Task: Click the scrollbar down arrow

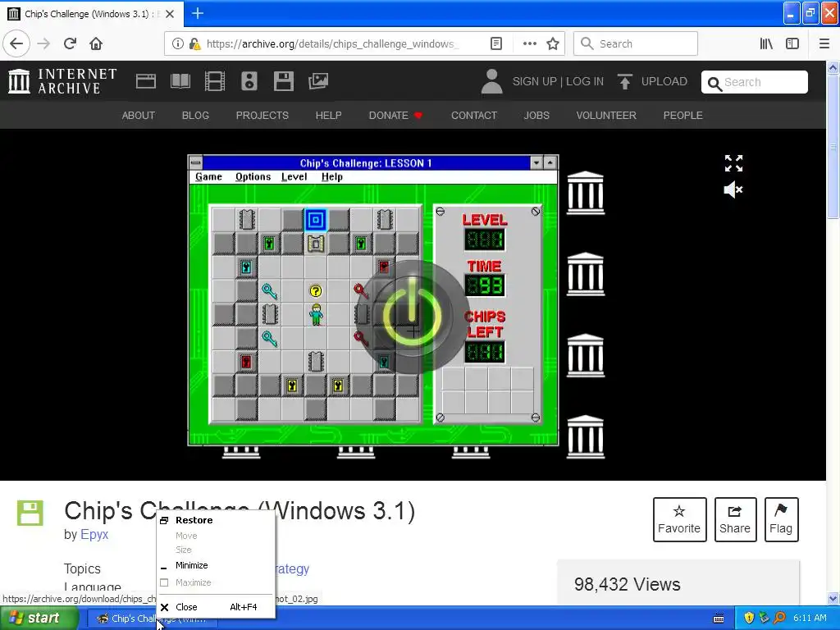Action: [833, 598]
